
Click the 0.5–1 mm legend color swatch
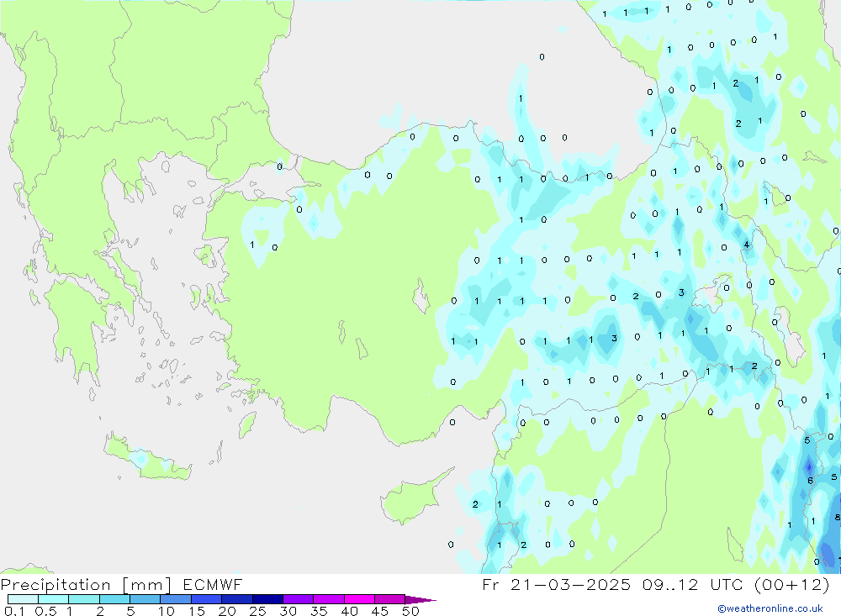54,599
